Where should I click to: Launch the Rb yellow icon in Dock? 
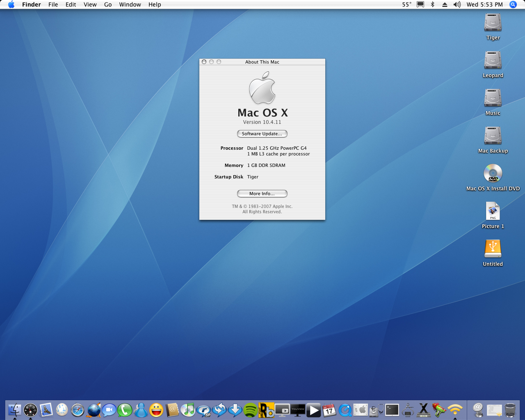pyautogui.click(x=267, y=410)
